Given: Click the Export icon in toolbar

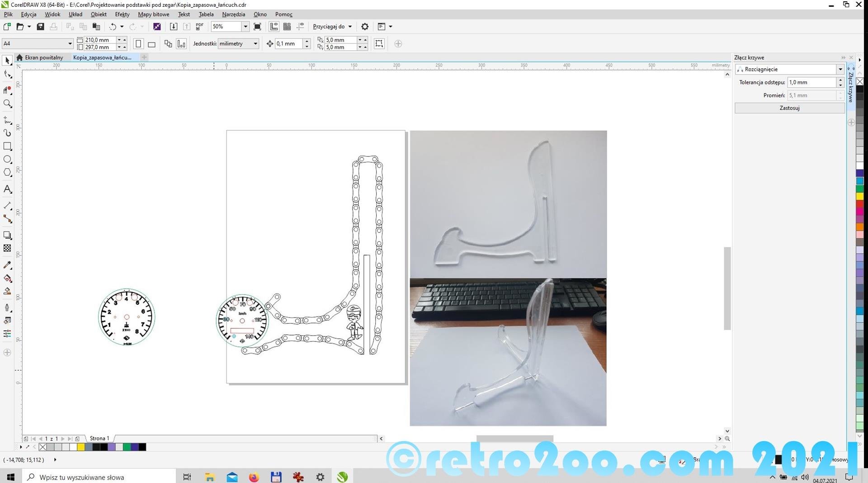Looking at the screenshot, I should (x=186, y=27).
